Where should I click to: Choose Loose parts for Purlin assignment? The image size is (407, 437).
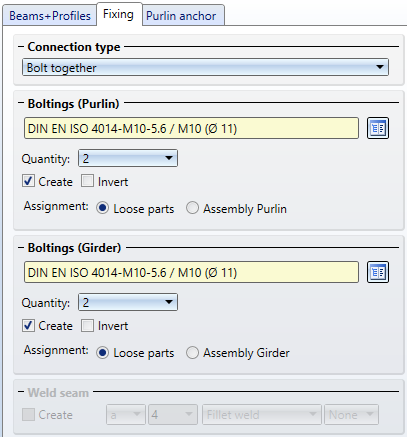pos(102,208)
